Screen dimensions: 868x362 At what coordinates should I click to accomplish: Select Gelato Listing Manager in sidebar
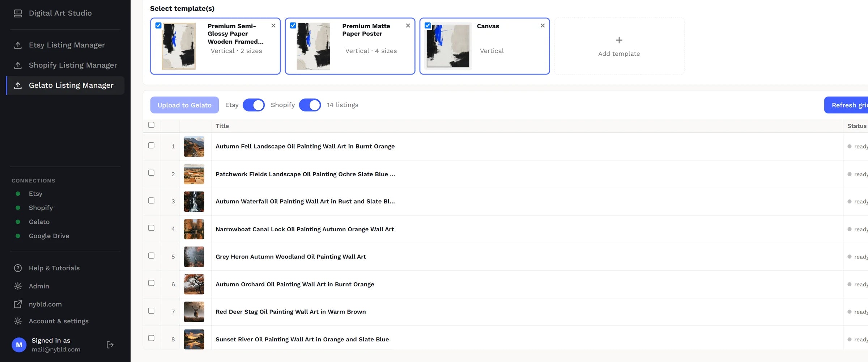click(65, 85)
